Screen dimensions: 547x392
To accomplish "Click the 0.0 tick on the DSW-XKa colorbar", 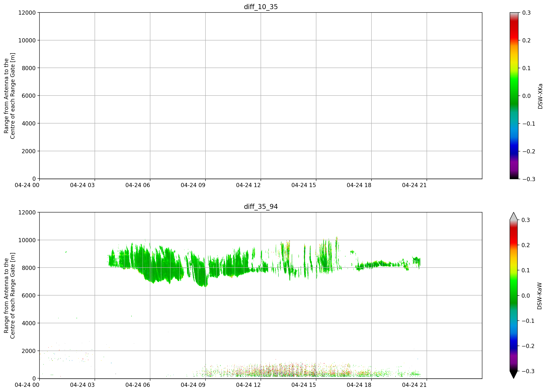I will coord(527,96).
